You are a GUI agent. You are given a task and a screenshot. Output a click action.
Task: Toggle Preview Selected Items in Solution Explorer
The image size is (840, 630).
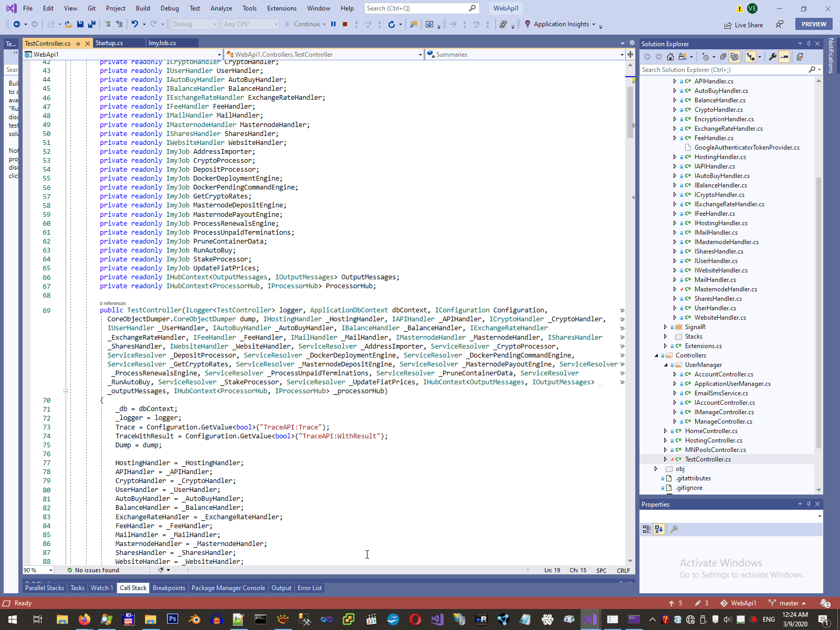[x=784, y=57]
